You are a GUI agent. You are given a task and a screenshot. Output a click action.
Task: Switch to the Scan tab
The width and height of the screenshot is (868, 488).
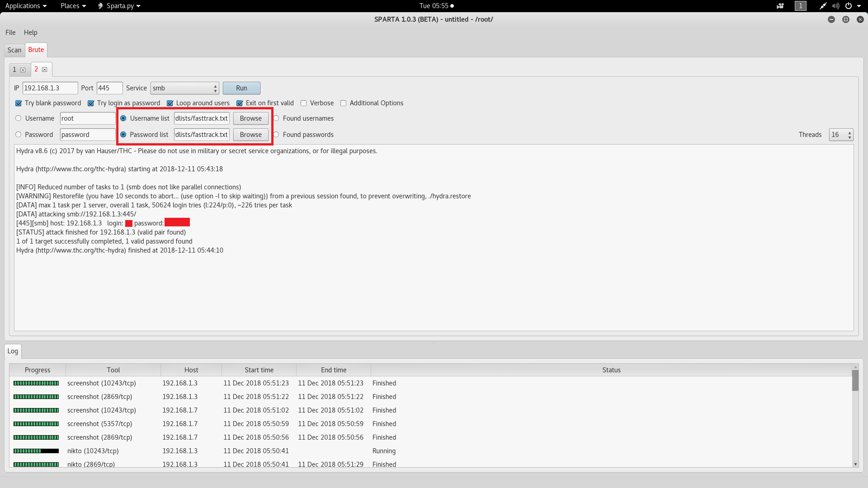(x=14, y=50)
